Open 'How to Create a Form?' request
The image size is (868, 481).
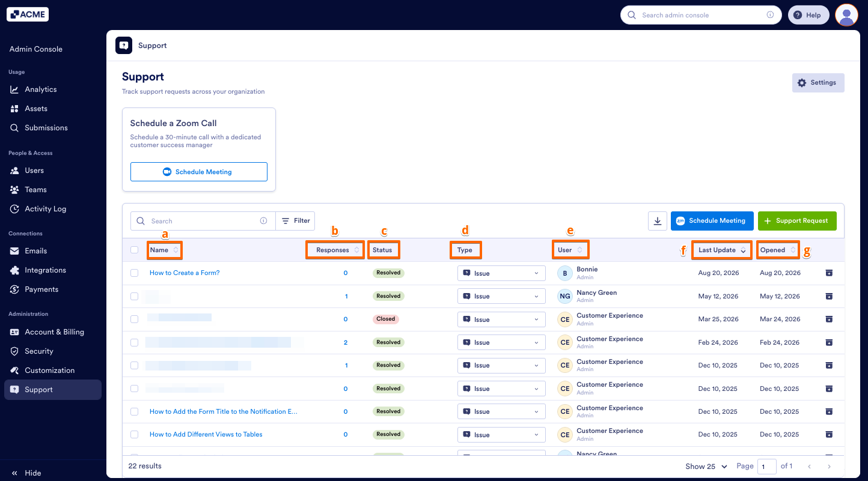click(185, 273)
